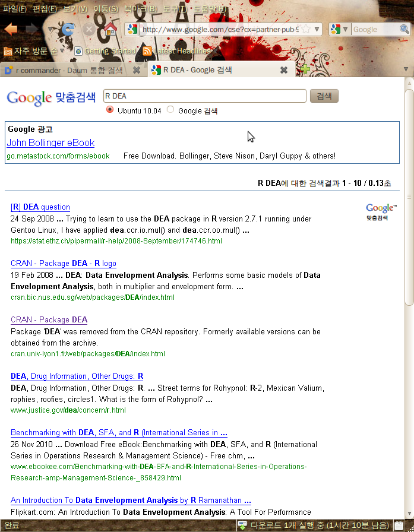
Task: Click the forward navigation arrow
Action: coord(31,29)
